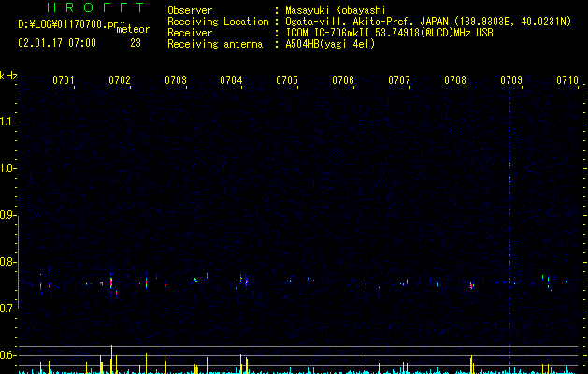This screenshot has height=374, width=588.
Task: Click the 0702 time marker
Action: 120,80
